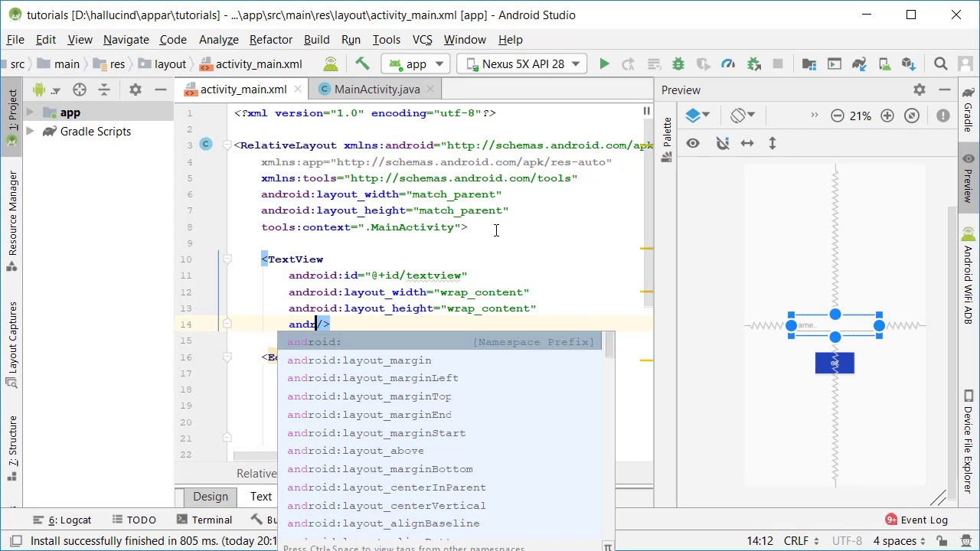The height and width of the screenshot is (551, 980).
Task: Click the horizontal expand arrows icon
Action: pos(747,143)
